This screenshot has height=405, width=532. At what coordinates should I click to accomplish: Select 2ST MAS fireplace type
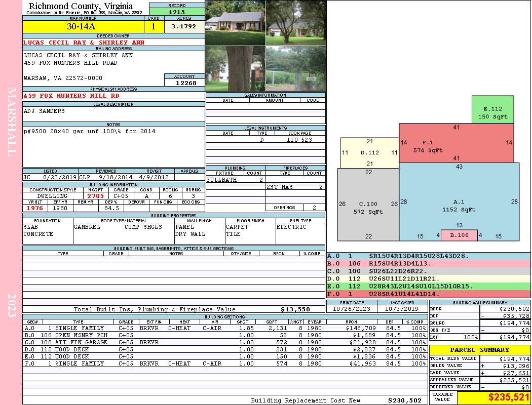pos(280,187)
